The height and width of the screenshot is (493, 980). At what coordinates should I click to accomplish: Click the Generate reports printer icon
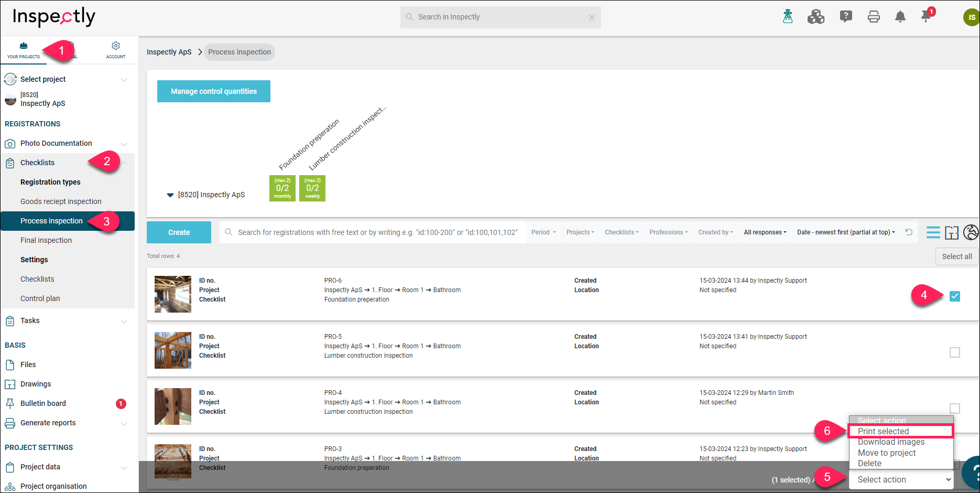10,423
